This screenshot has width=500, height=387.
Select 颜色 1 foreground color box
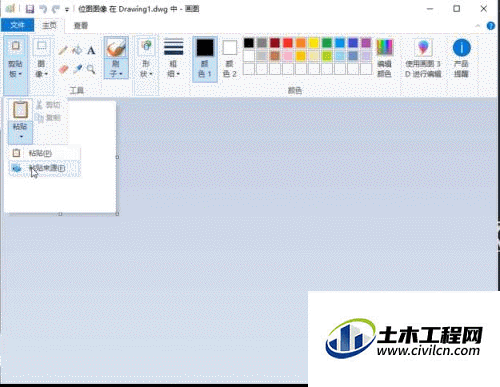pyautogui.click(x=205, y=59)
